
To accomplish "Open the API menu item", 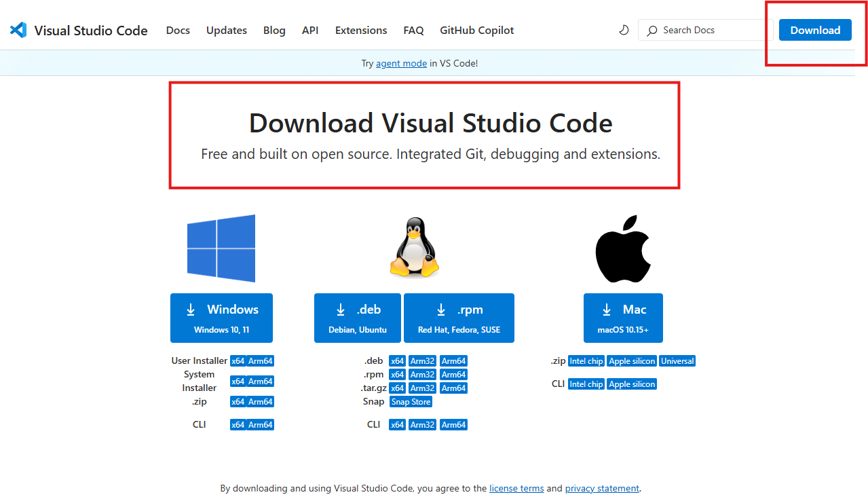I will [310, 31].
